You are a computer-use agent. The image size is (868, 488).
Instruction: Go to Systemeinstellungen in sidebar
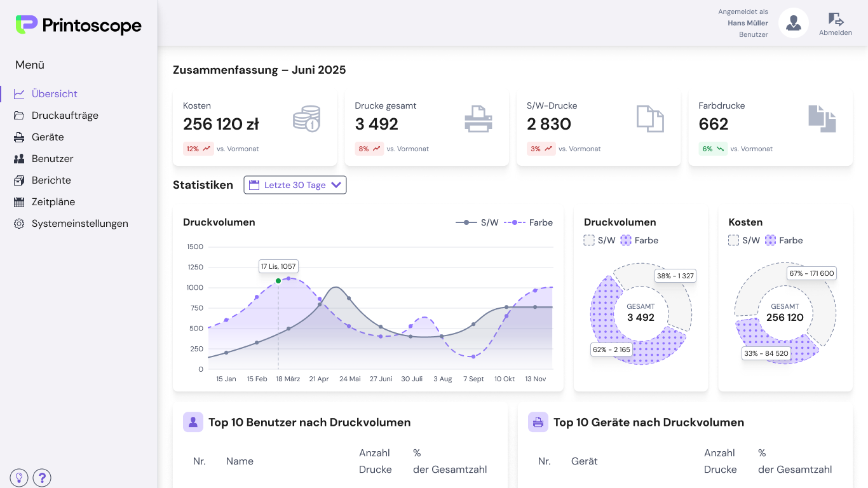pyautogui.click(x=79, y=224)
